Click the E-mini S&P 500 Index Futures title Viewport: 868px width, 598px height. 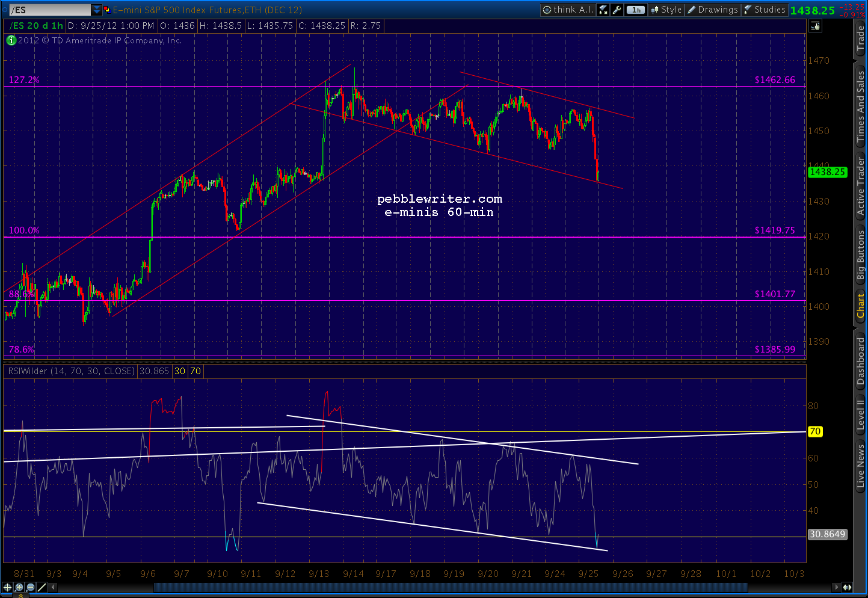point(208,10)
